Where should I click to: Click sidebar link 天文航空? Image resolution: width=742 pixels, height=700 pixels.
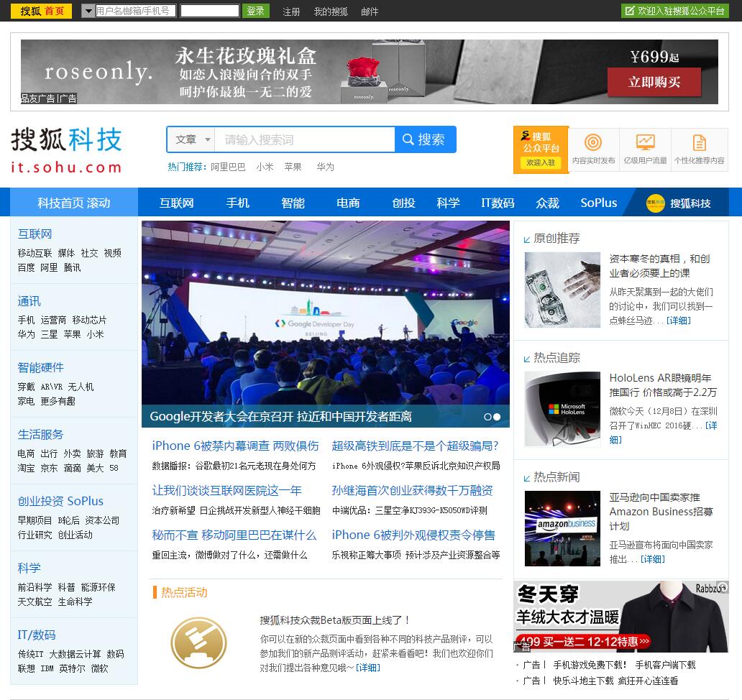(x=35, y=602)
